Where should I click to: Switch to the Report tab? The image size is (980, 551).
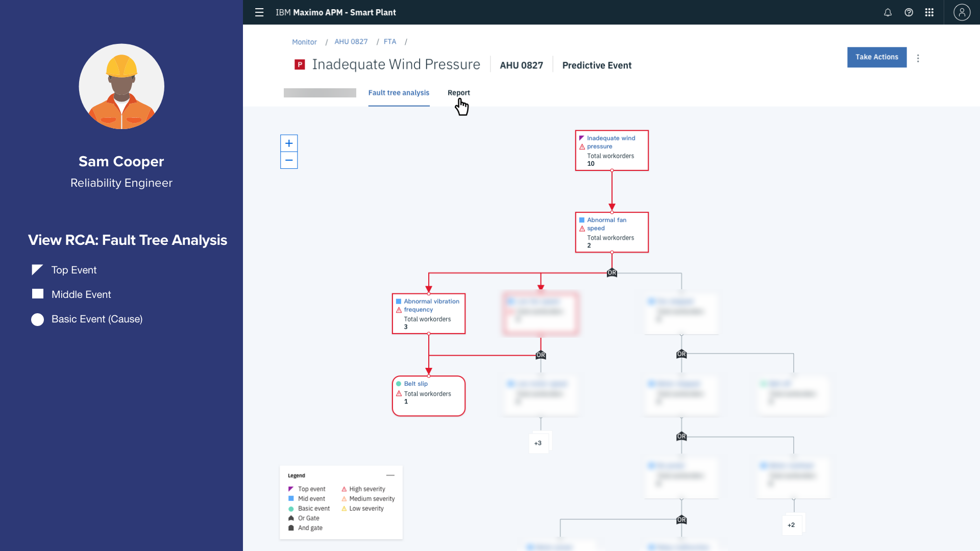pyautogui.click(x=458, y=93)
